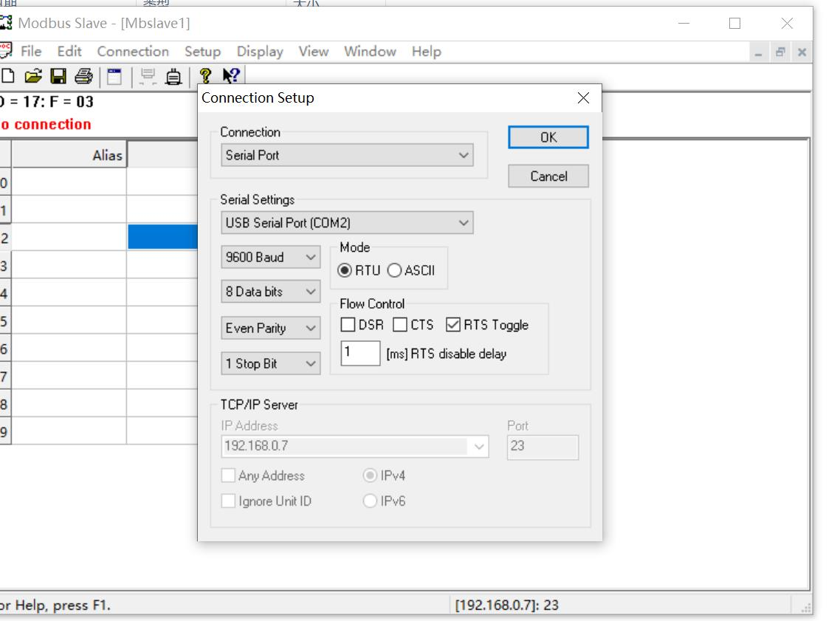Select the ASCII mode radio button
840x621 pixels.
point(395,270)
